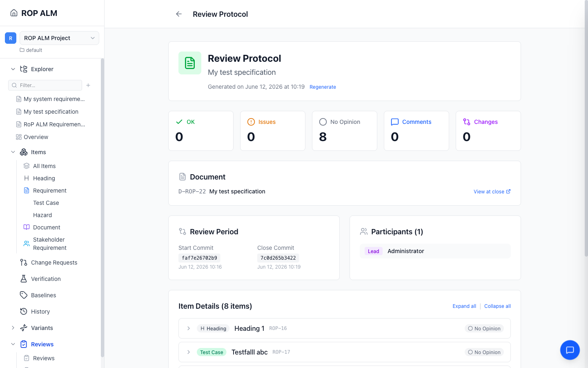Expand the Heading 1 item row

[189, 328]
